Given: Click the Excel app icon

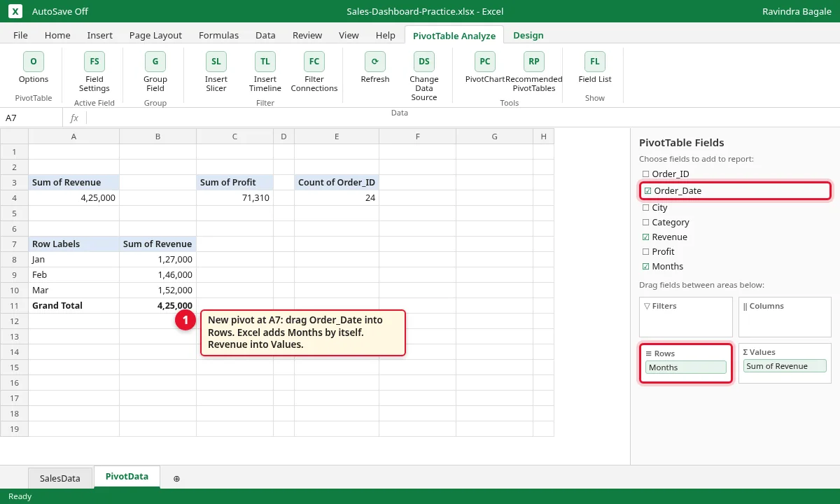Looking at the screenshot, I should pos(16,11).
